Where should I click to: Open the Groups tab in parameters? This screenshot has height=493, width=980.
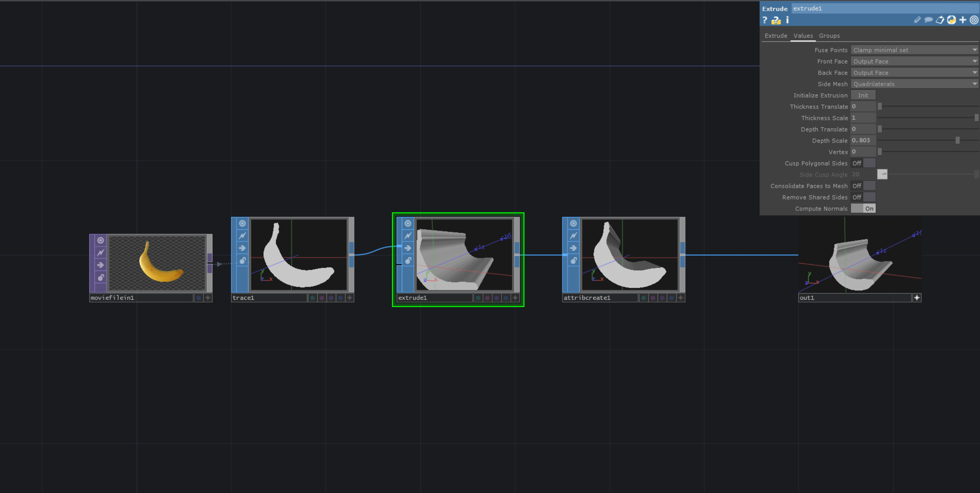click(x=829, y=35)
